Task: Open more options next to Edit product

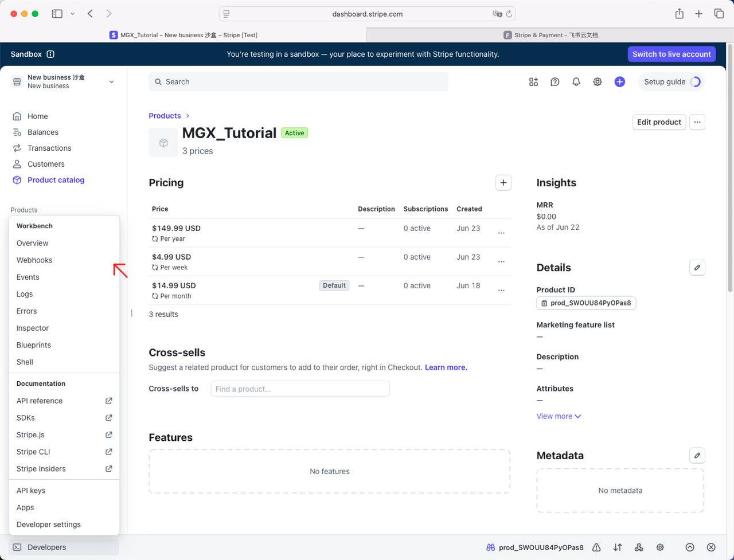Action: click(697, 122)
